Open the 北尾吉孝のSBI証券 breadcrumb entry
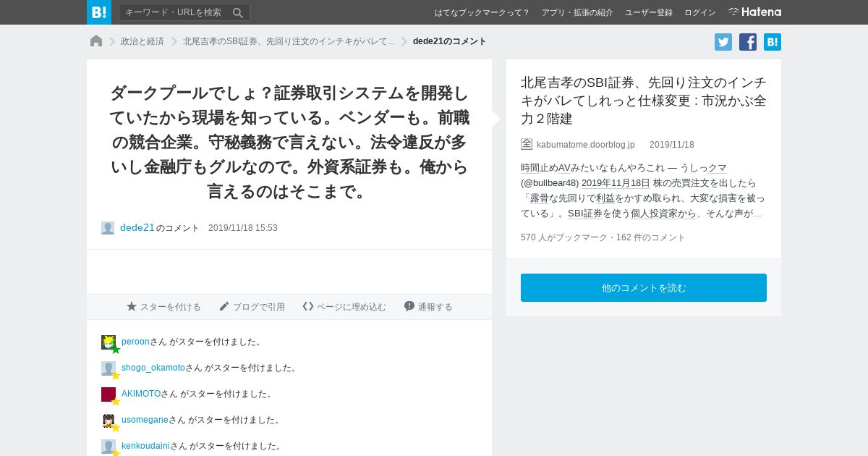Viewport: 868px width, 456px height. coord(289,41)
